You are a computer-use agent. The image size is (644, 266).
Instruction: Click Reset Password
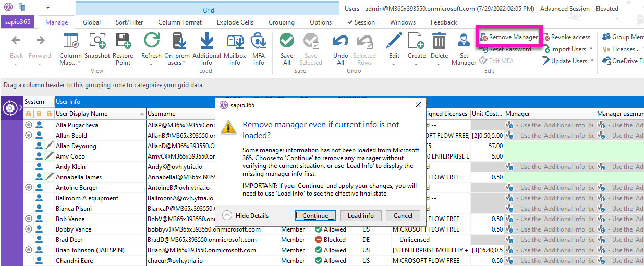(x=505, y=49)
